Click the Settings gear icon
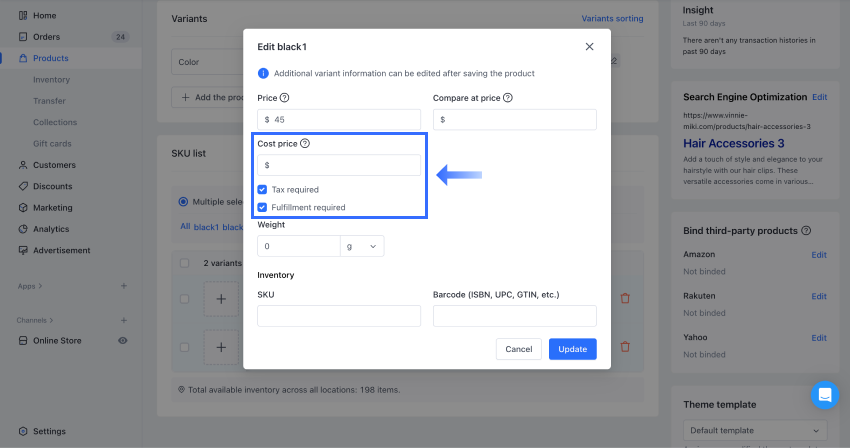 23,431
